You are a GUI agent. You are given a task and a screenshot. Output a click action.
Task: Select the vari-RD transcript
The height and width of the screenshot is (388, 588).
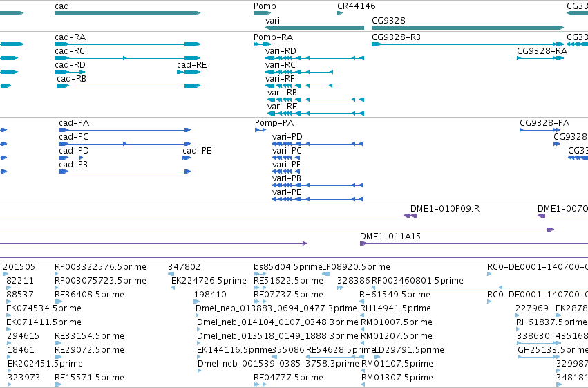click(x=314, y=58)
